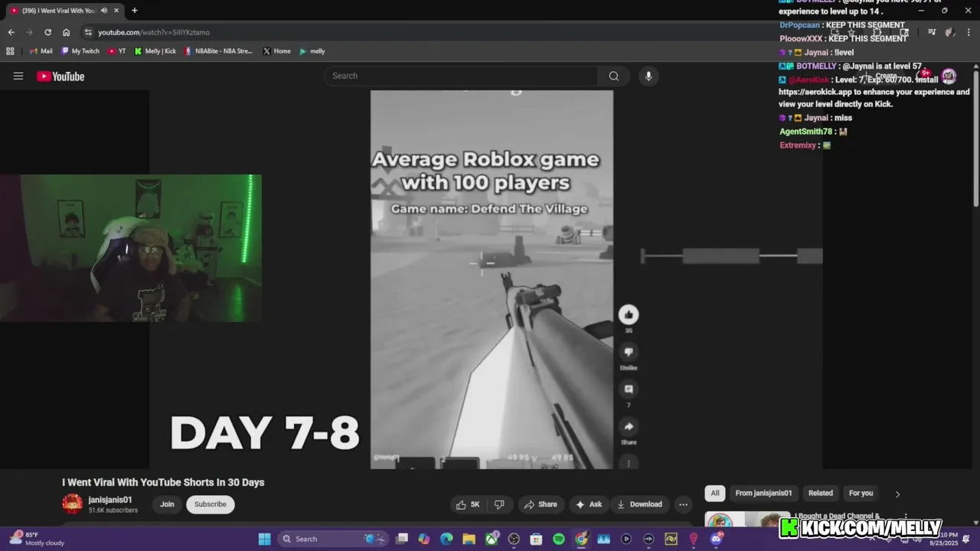Open Copilot from the taskbar
Screen dimensions: 980x551
point(424,539)
